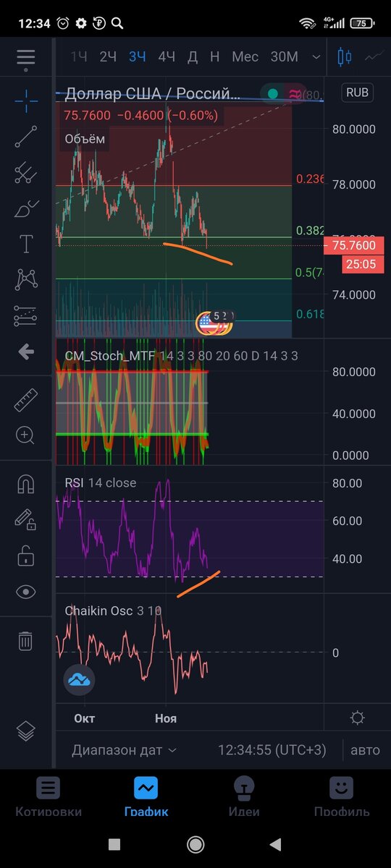
Task: Select the crosshair cursor tool
Action: click(26, 101)
